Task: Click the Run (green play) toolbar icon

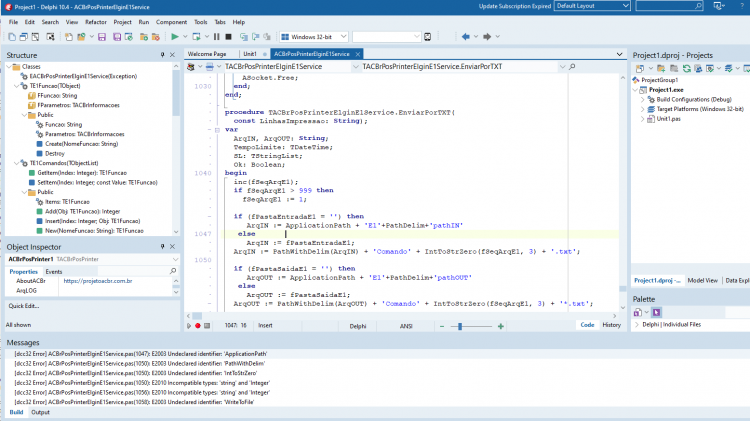Action: click(x=175, y=37)
